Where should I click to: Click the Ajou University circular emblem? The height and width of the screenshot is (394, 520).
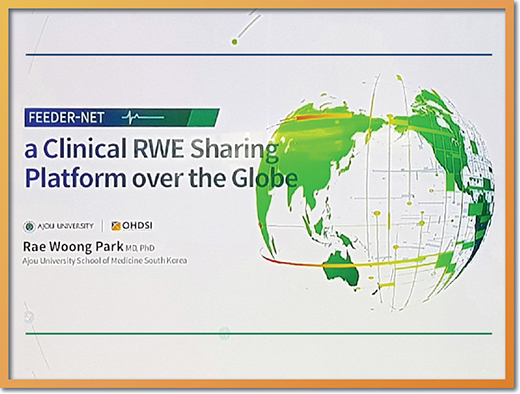[29, 226]
